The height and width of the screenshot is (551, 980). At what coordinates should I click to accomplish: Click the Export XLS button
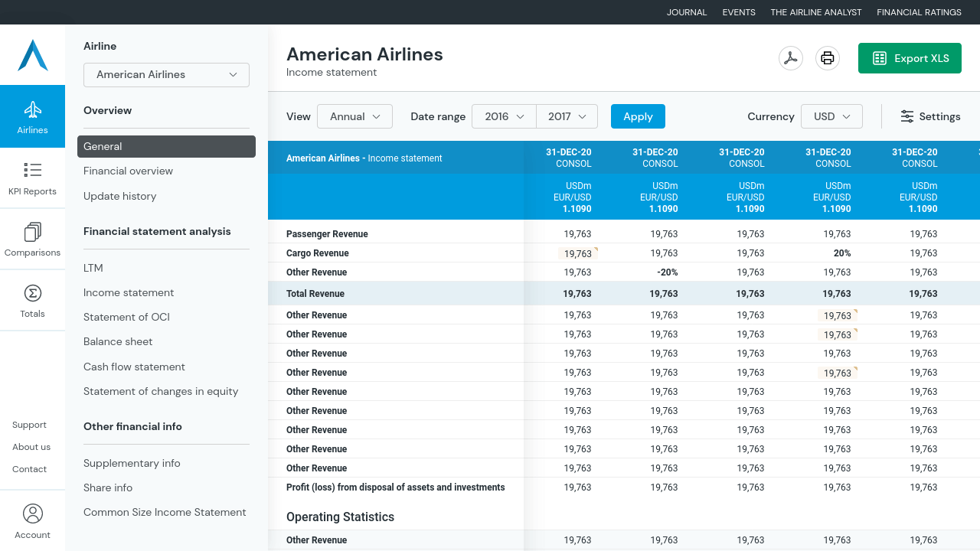point(910,58)
